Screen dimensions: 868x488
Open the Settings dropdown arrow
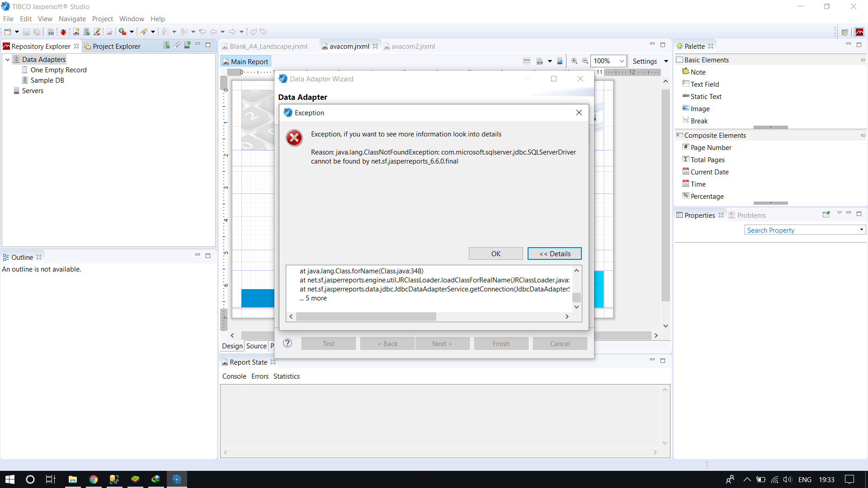[666, 61]
